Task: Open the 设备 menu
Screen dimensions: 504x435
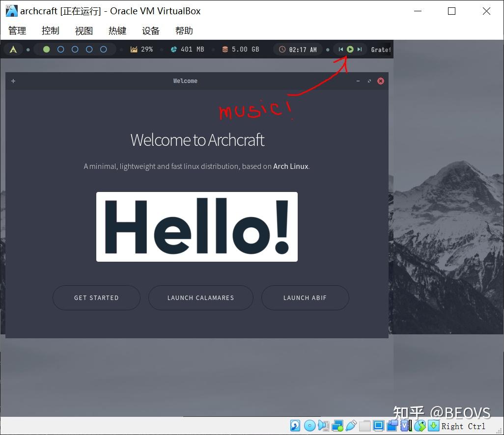Action: click(151, 30)
